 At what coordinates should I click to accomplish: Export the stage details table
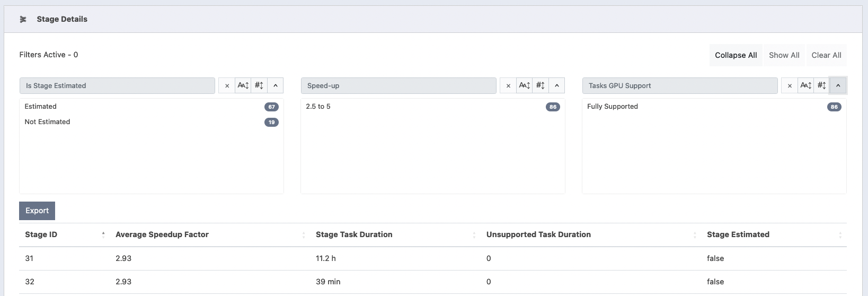coord(37,211)
